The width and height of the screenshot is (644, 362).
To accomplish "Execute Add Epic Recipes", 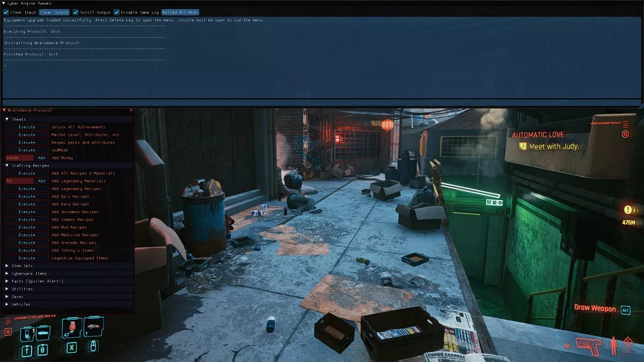I will pyautogui.click(x=27, y=196).
